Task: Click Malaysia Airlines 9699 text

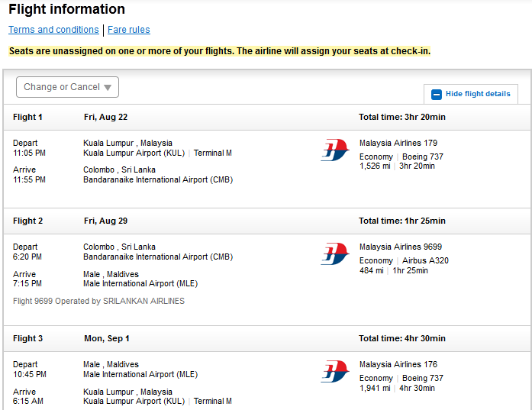Action: (401, 247)
